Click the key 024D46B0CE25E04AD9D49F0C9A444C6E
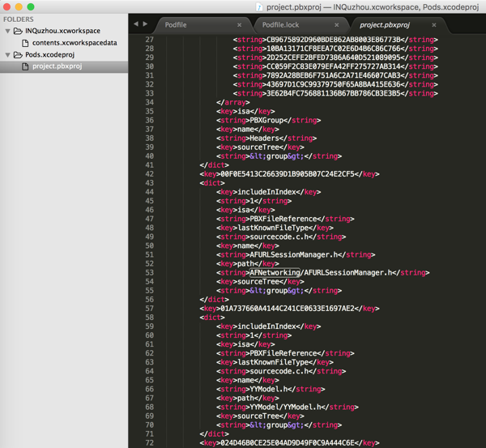This screenshot has width=486, height=448. tap(288, 442)
